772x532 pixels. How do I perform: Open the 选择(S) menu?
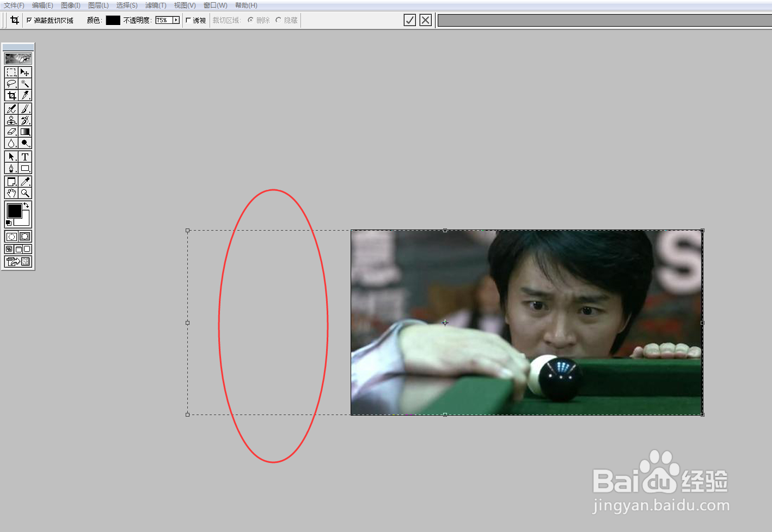coord(127,5)
